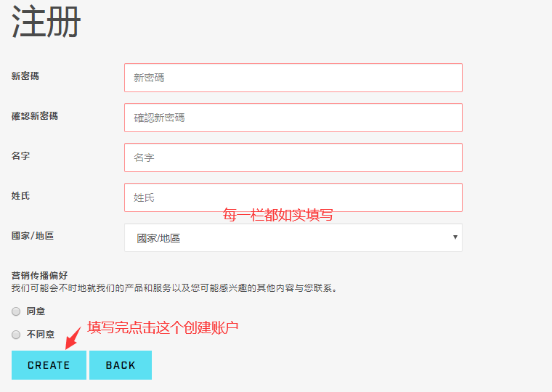Select the 同意 radio button
This screenshot has height=392, width=552.
click(x=16, y=311)
